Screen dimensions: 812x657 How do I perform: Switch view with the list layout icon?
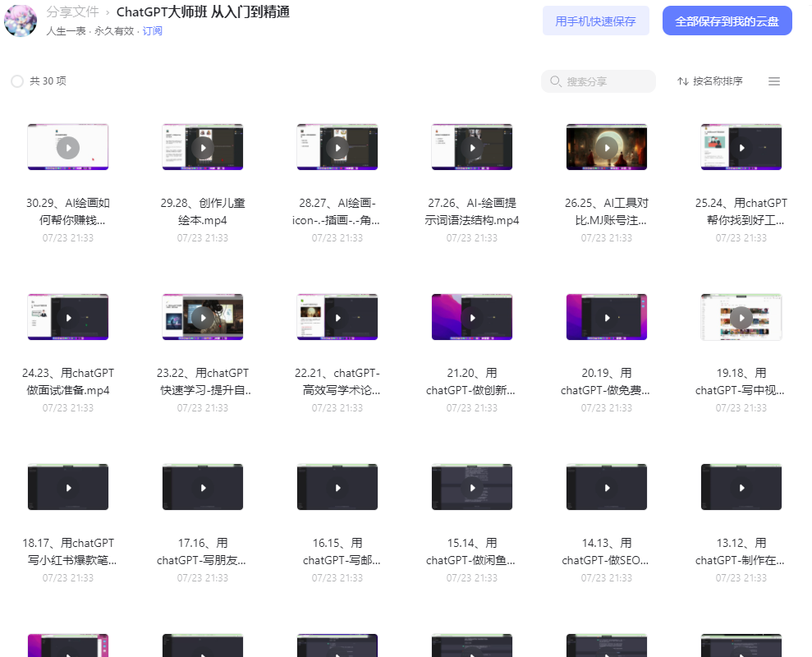774,81
